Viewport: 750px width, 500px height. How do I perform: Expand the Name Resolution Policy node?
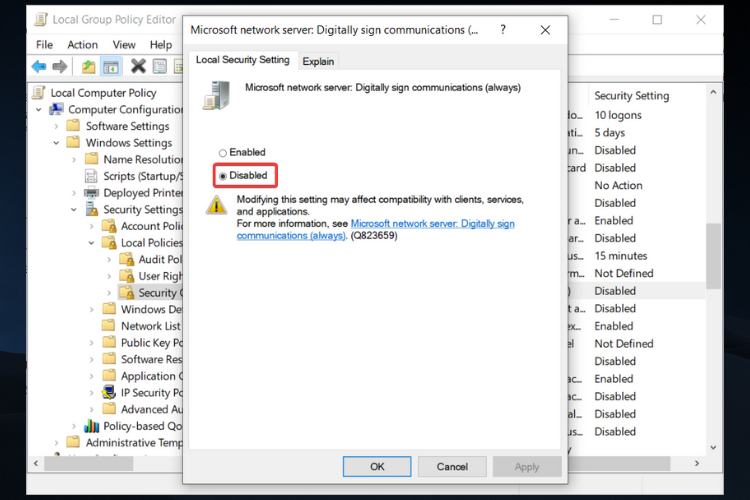[x=74, y=160]
